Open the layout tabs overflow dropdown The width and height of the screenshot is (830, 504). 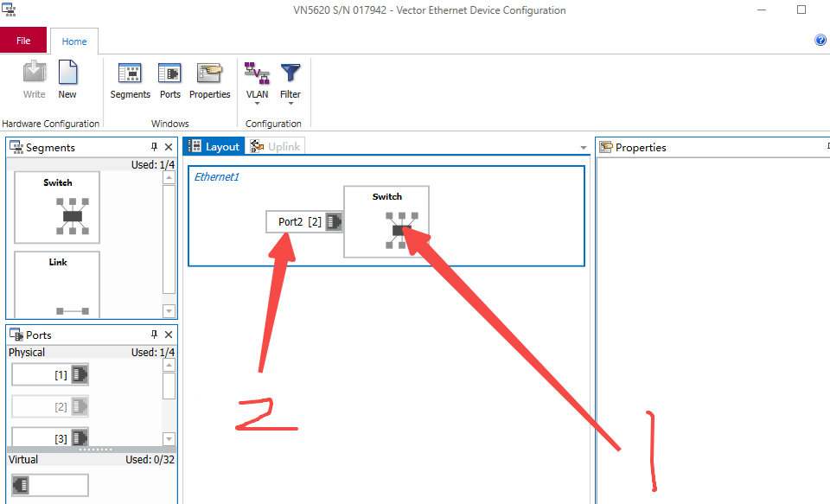[584, 148]
